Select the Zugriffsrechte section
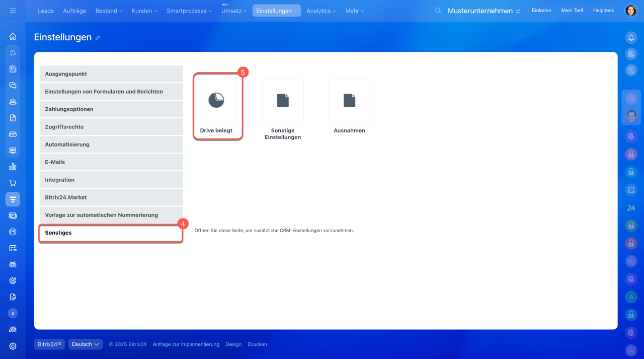The width and height of the screenshot is (644, 359). pos(111,127)
